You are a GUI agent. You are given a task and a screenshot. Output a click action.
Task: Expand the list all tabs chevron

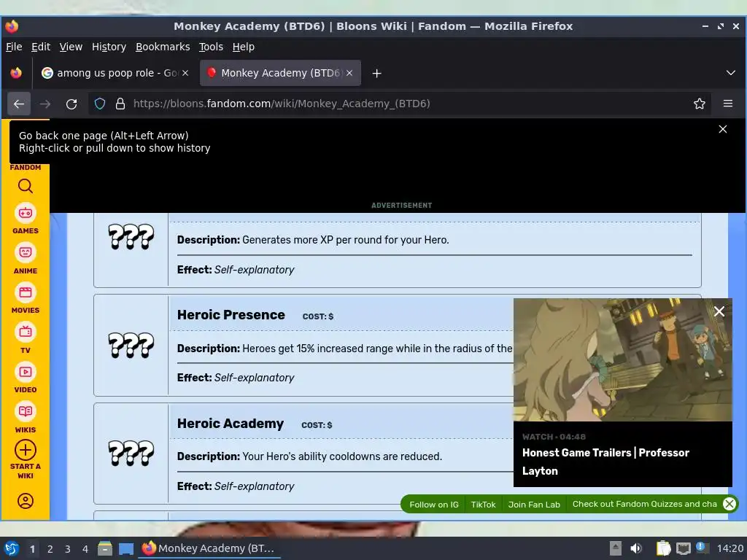[730, 73]
